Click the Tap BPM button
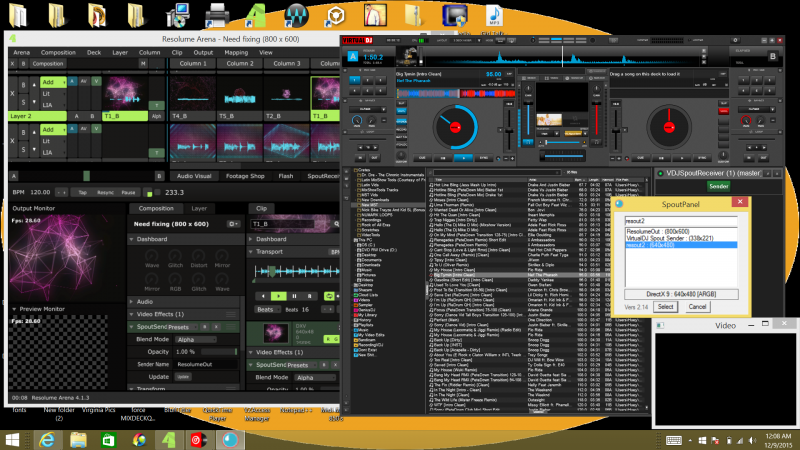This screenshot has width=800, height=450. (82, 192)
